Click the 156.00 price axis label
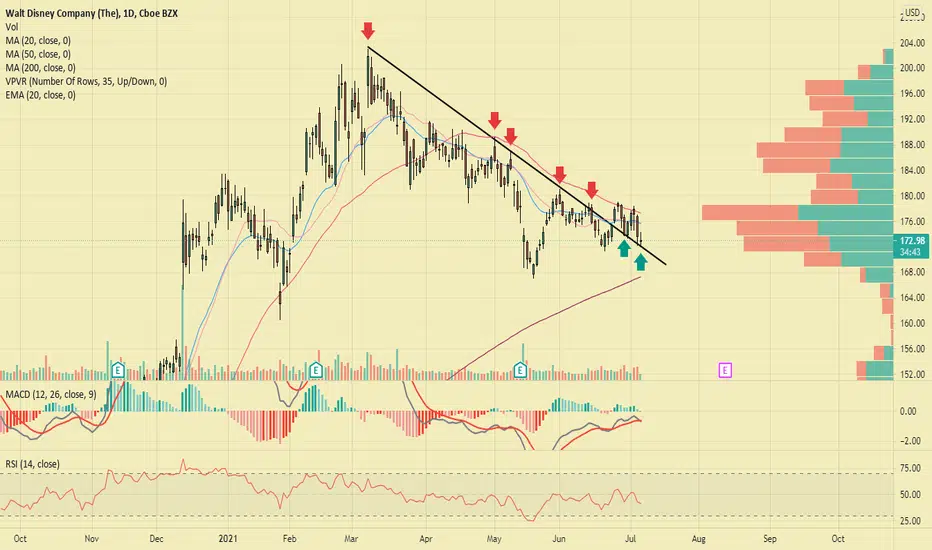This screenshot has height=550, width=932. tap(912, 349)
